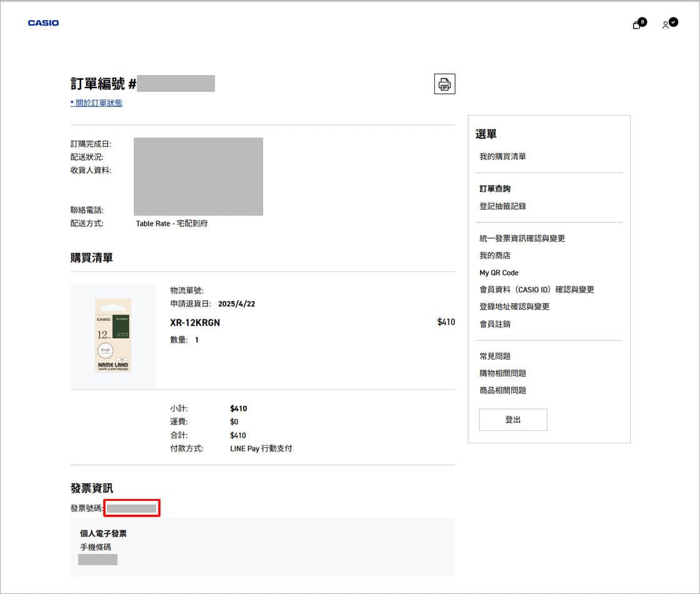Open 會員資料（CASIO ID）確認與變更
This screenshot has width=700, height=594.
pyautogui.click(x=536, y=289)
